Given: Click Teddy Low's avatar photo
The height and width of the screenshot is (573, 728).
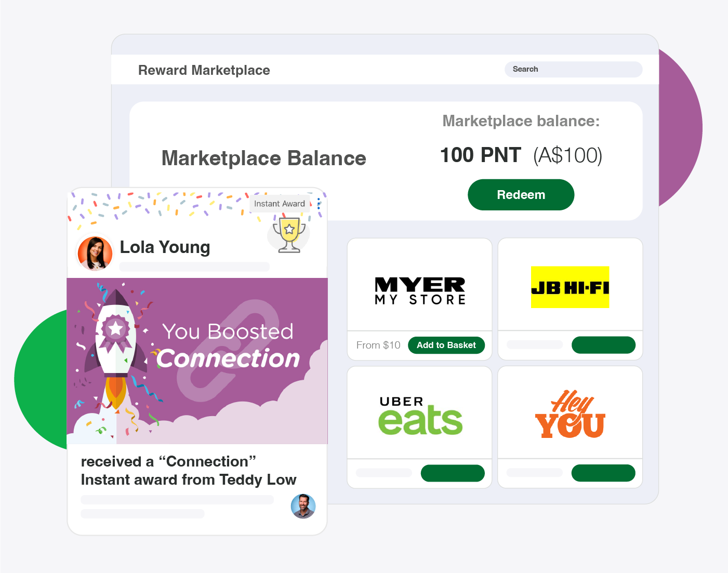Looking at the screenshot, I should 303,506.
